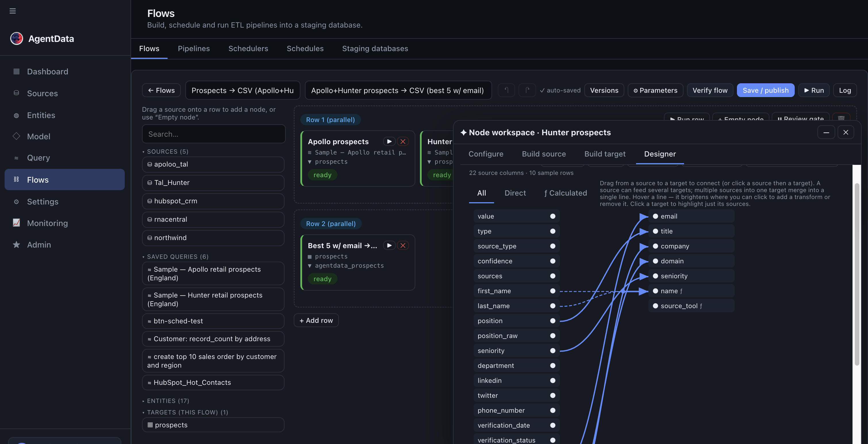The width and height of the screenshot is (868, 444).
Task: Click the first_name source connector dot
Action: click(553, 291)
